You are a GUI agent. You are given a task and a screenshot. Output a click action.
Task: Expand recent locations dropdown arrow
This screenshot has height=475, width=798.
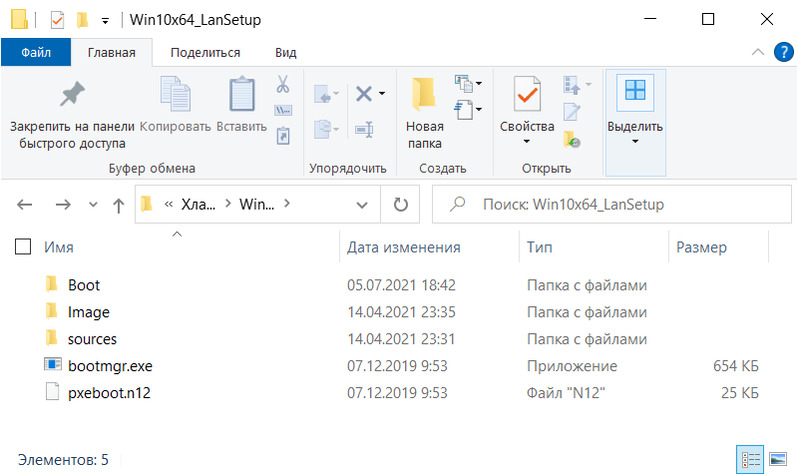tap(93, 205)
